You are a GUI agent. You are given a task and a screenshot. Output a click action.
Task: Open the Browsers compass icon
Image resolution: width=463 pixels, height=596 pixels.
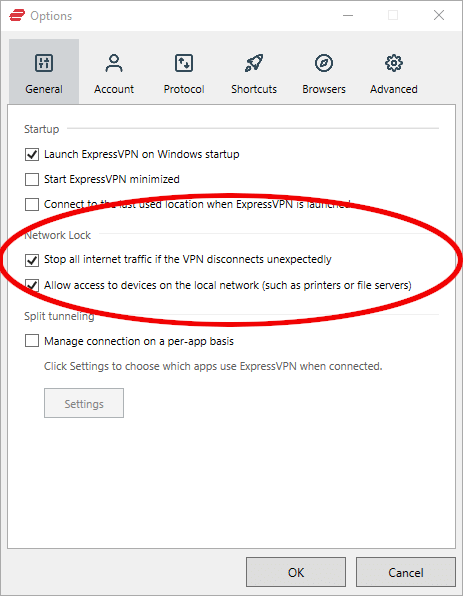(x=324, y=63)
